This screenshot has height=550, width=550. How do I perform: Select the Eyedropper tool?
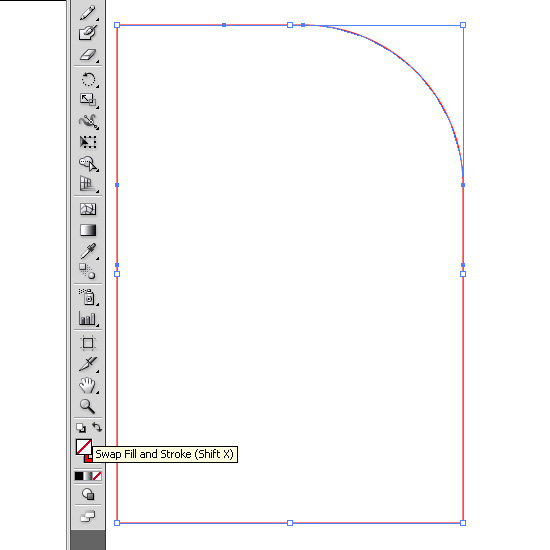88,251
